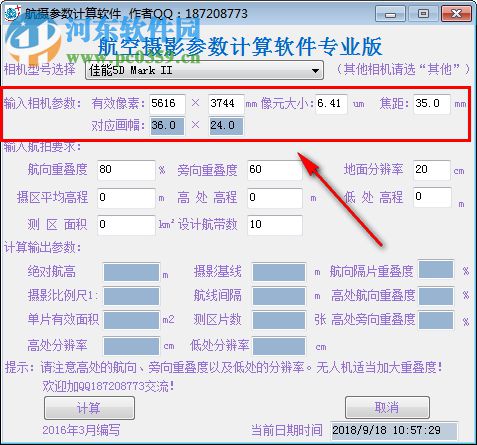Click the 绝对航高 output box
477x445 pixels.
point(131,272)
